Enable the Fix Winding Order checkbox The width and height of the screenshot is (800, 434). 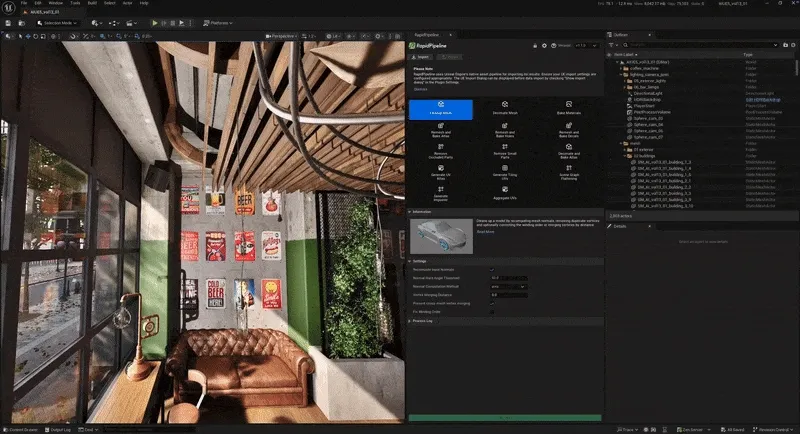tap(492, 311)
